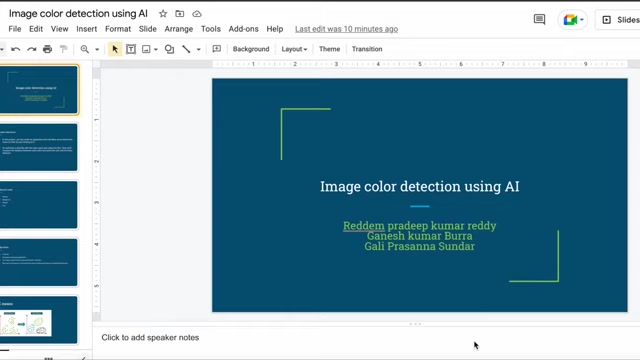Insert an image using the image icon
This screenshot has width=640, height=360.
tap(146, 49)
